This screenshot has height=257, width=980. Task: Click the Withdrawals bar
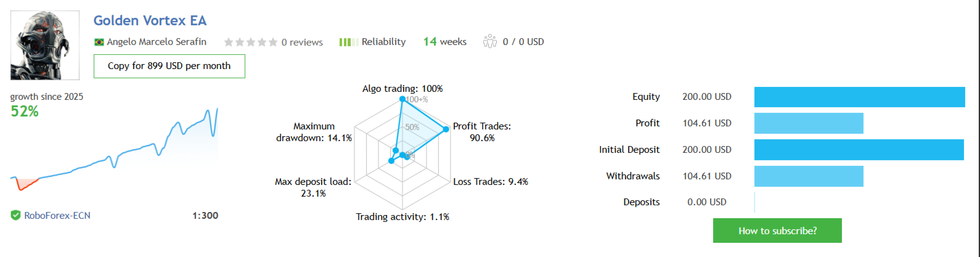809,176
